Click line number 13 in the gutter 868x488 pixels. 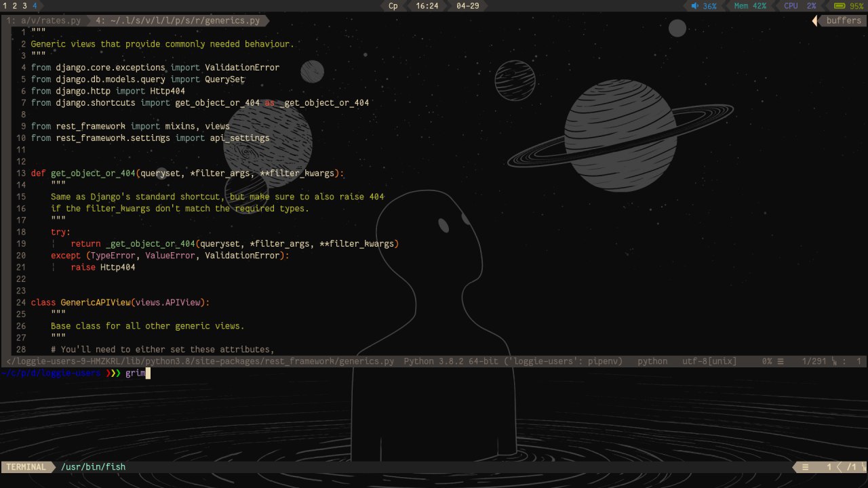coord(21,174)
